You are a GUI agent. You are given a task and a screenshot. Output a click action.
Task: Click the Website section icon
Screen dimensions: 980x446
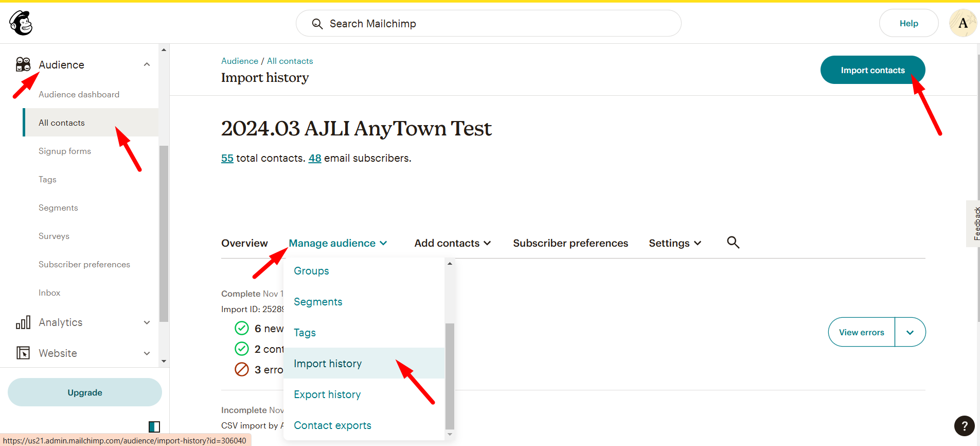tap(23, 353)
